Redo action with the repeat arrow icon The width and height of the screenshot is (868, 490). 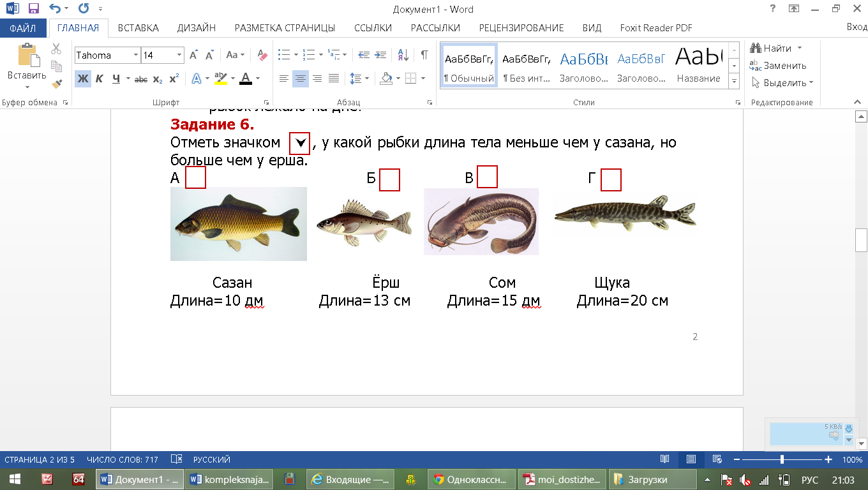[x=84, y=9]
